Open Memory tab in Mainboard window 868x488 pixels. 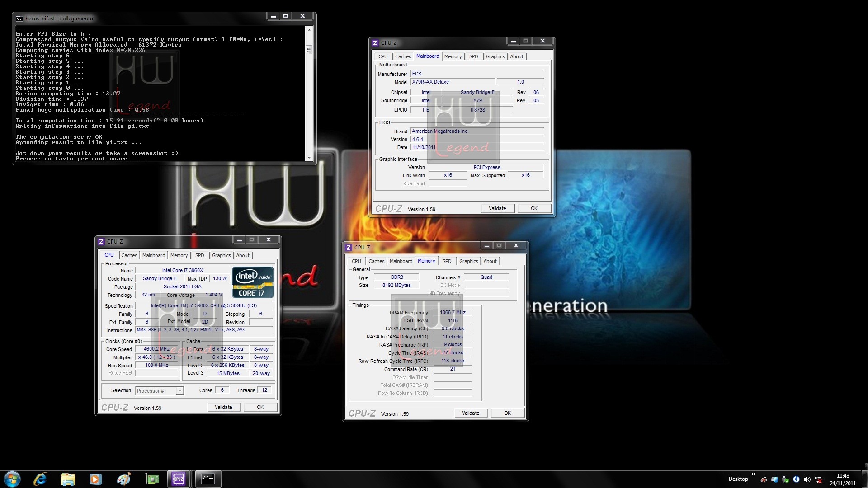[x=453, y=56]
